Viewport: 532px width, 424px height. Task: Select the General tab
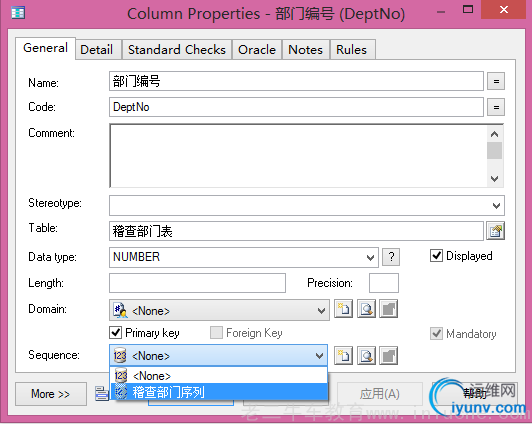(x=45, y=48)
